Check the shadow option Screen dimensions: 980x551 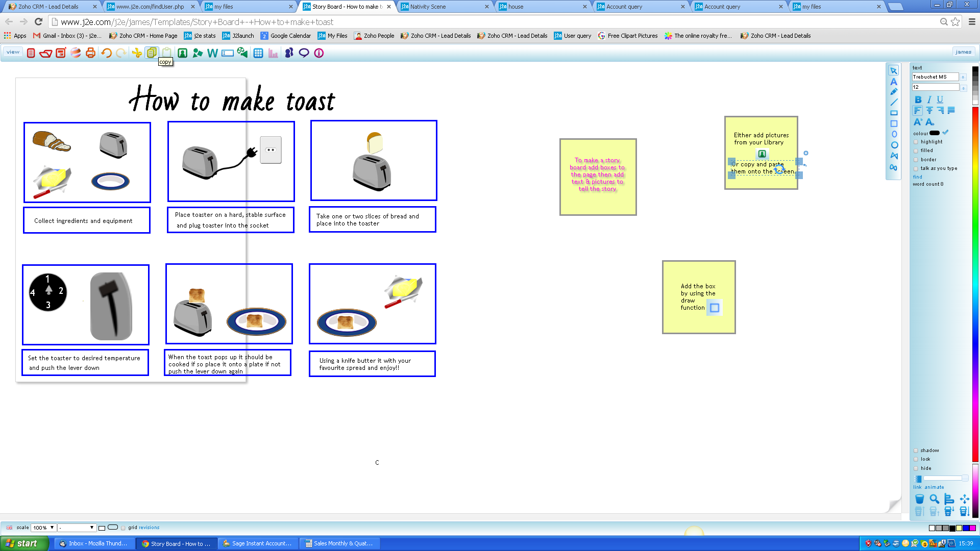pos(916,450)
